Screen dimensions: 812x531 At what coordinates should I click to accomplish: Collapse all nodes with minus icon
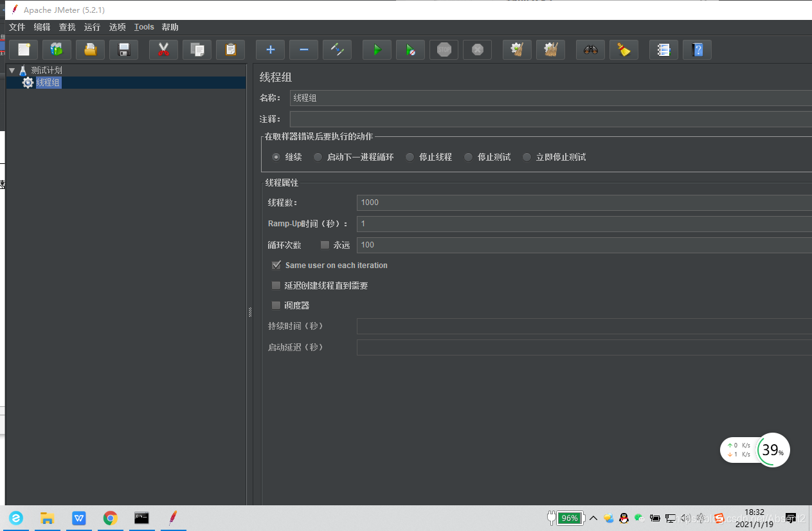click(304, 50)
